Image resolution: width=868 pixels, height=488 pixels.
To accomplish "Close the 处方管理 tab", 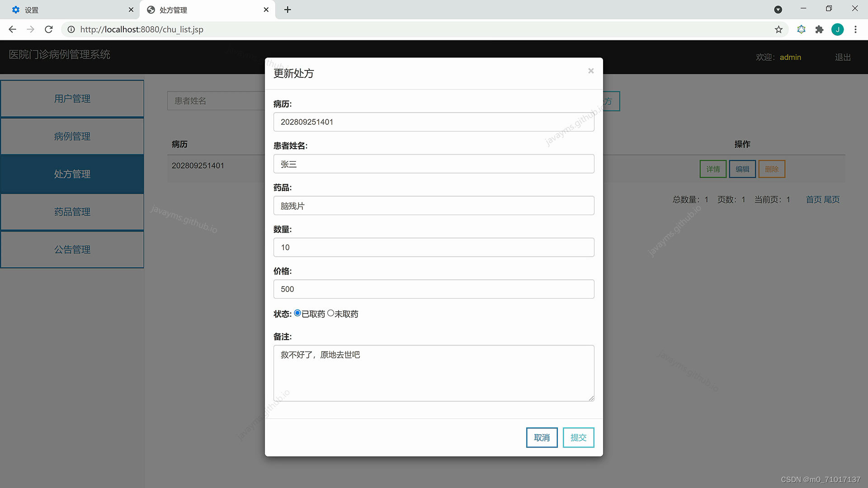I will pos(266,9).
